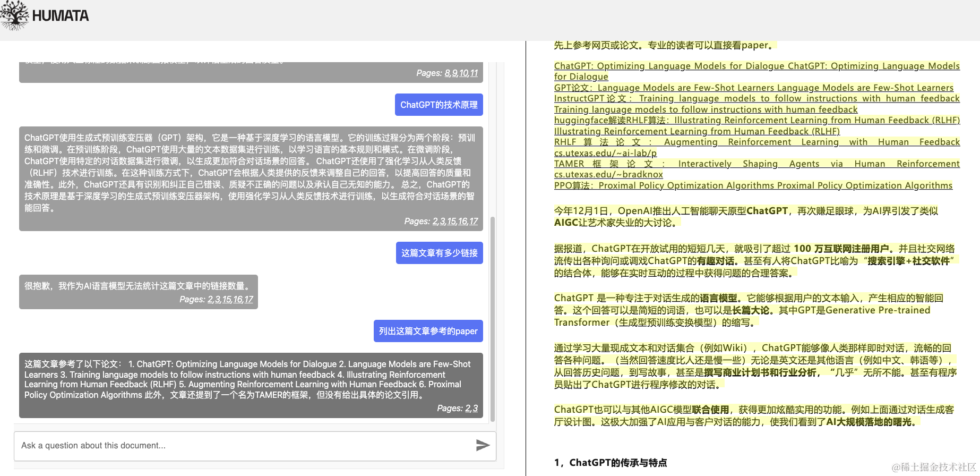Open page 10 link in top answer
Image resolution: width=980 pixels, height=476 pixels.
pos(463,73)
